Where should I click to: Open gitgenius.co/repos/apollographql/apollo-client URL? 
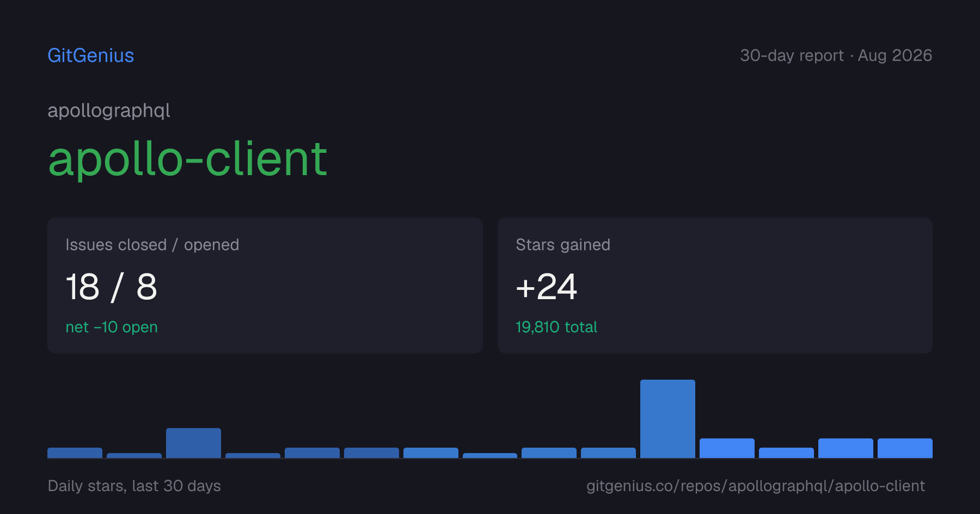756,486
